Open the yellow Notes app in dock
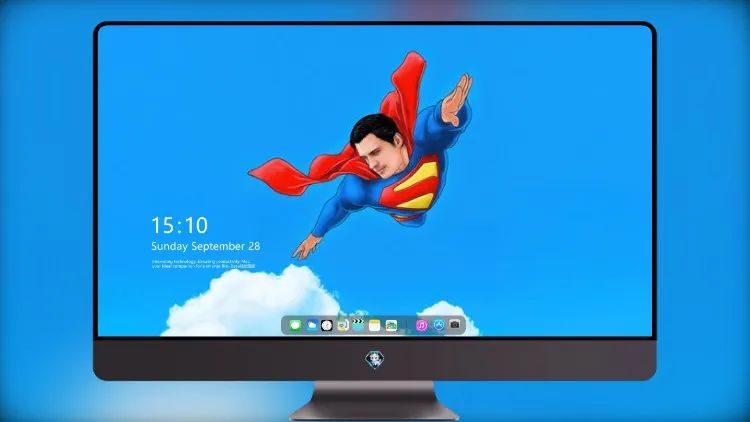Screen dimensions: 750x422 (x=375, y=325)
